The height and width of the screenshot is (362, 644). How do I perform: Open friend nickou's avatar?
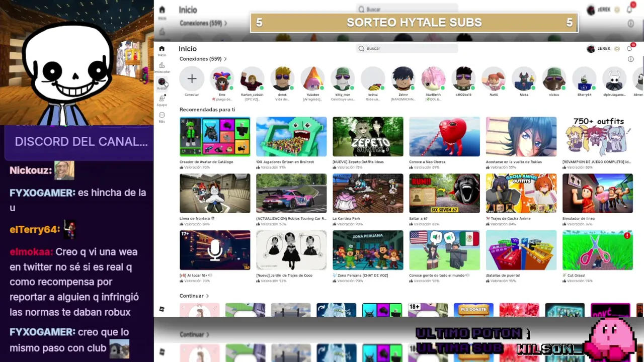pyautogui.click(x=554, y=78)
